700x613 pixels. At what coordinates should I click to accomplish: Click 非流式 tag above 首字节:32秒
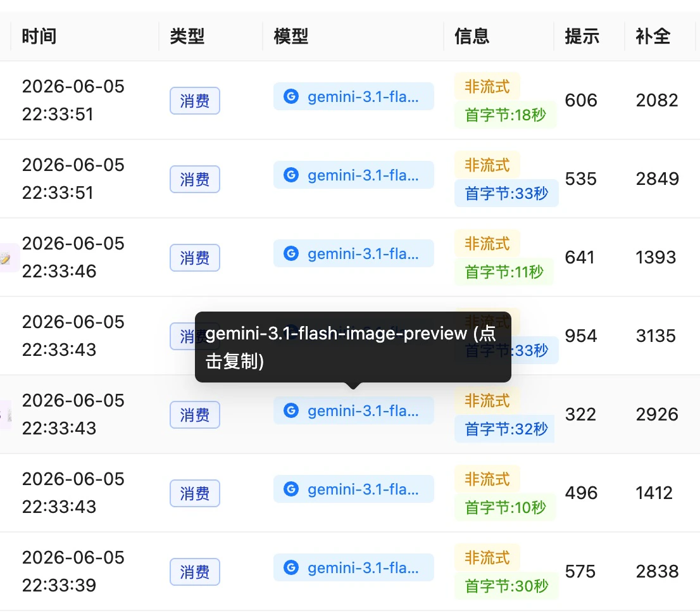pyautogui.click(x=487, y=400)
